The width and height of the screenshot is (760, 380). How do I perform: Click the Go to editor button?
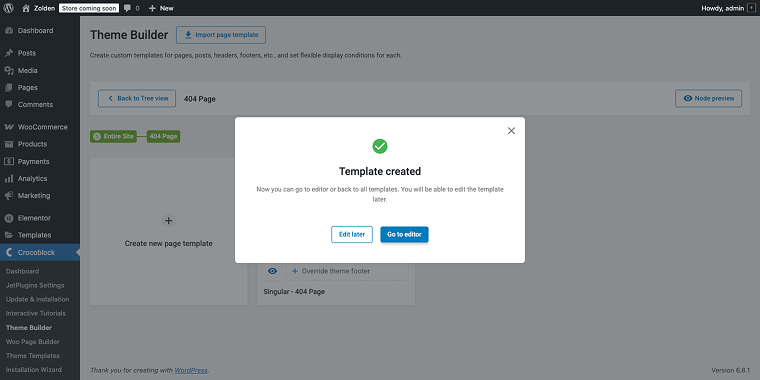404,235
